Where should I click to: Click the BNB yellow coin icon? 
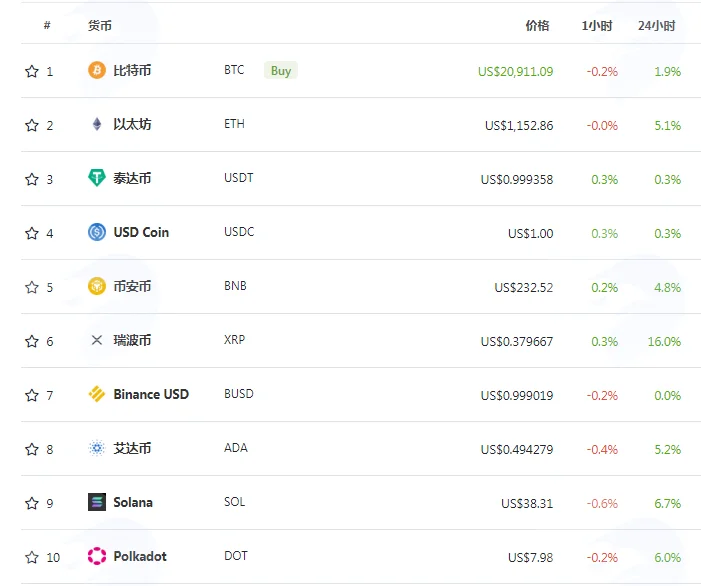pos(97,286)
